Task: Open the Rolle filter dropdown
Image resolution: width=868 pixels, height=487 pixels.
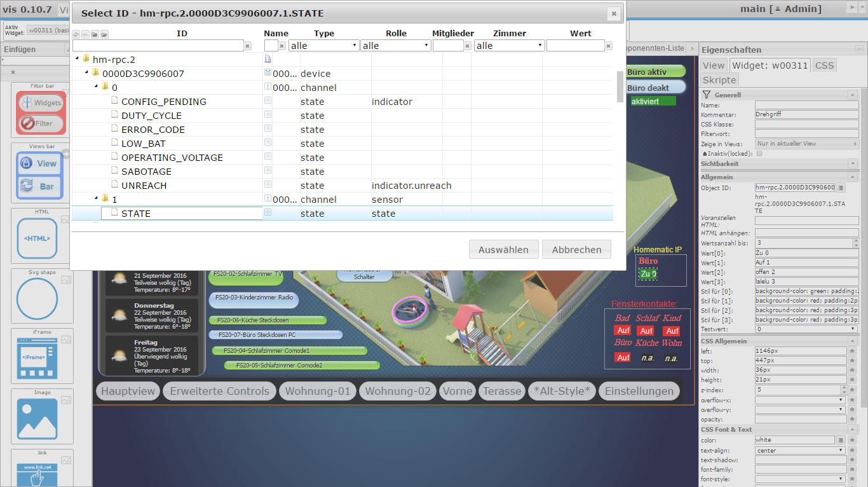Action: click(x=396, y=46)
